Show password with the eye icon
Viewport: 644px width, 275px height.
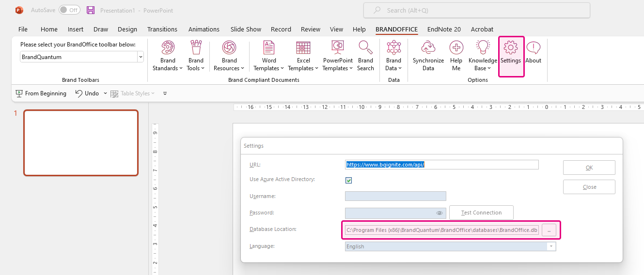click(x=440, y=213)
